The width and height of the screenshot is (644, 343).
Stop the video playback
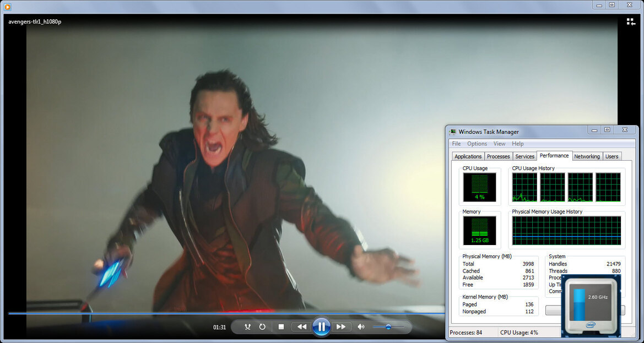tap(281, 326)
